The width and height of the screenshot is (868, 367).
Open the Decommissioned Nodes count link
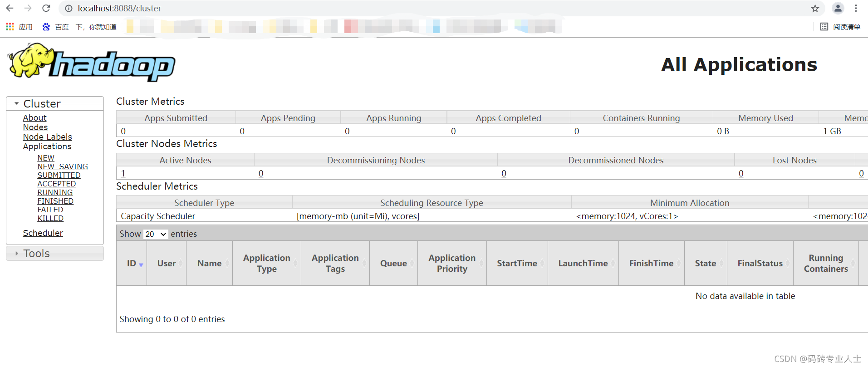click(x=504, y=173)
